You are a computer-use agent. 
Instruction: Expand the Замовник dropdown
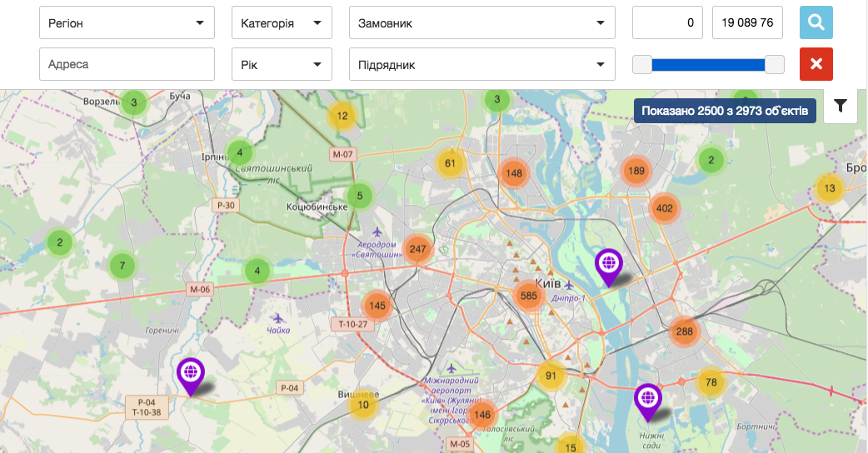[x=481, y=23]
